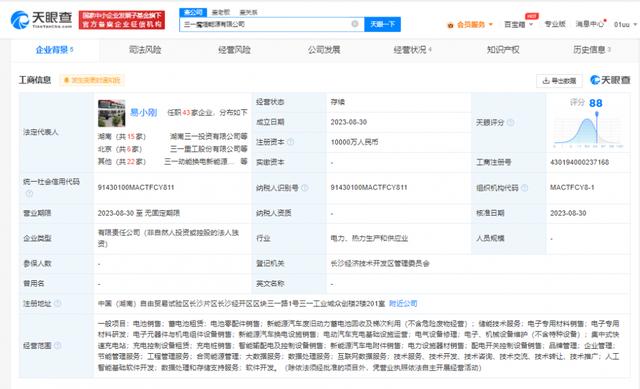This screenshot has height=389, width=640.
Task: Click the 存续 operating status value
Action: [338, 102]
